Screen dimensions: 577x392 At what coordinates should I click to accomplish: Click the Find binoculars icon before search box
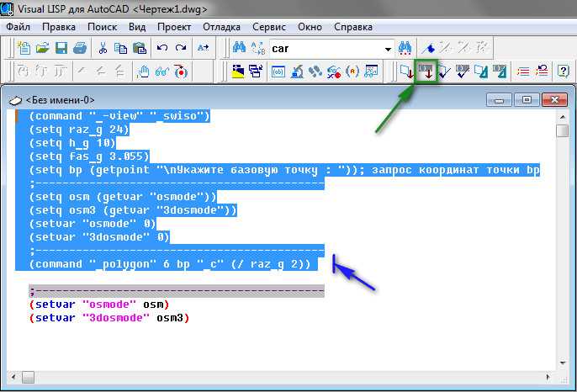click(239, 48)
